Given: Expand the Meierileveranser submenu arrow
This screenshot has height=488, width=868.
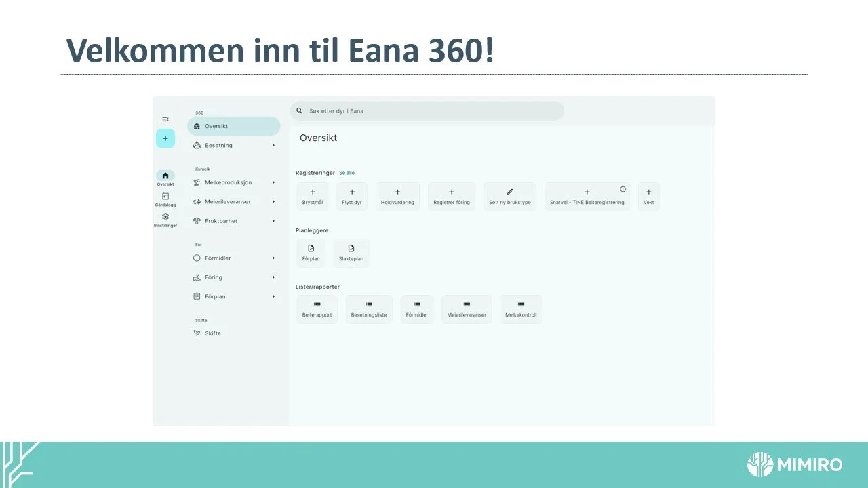Looking at the screenshot, I should (274, 201).
